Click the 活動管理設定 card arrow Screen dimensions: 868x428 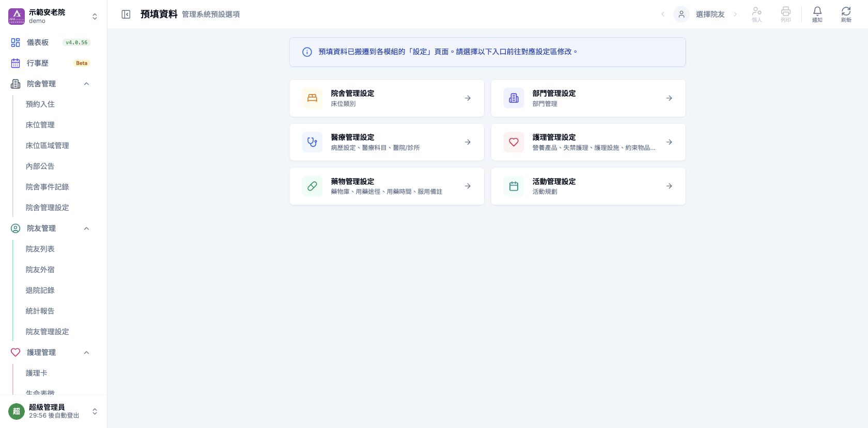[x=669, y=186]
